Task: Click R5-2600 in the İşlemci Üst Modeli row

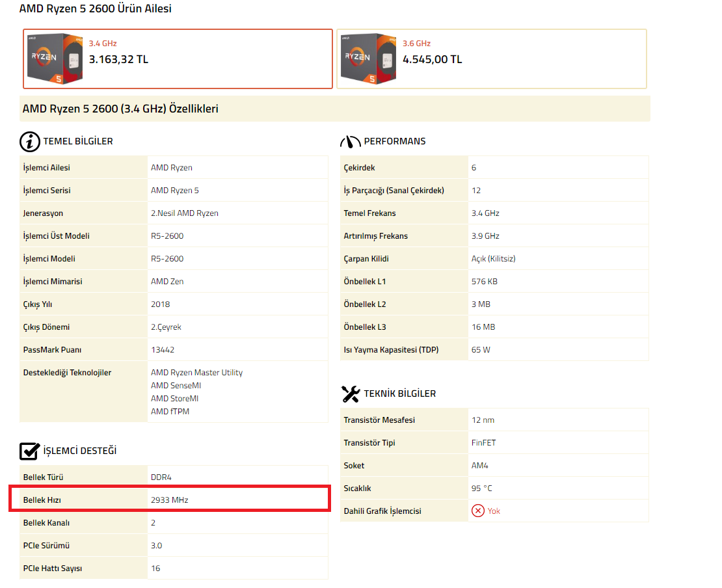Action: coord(167,235)
